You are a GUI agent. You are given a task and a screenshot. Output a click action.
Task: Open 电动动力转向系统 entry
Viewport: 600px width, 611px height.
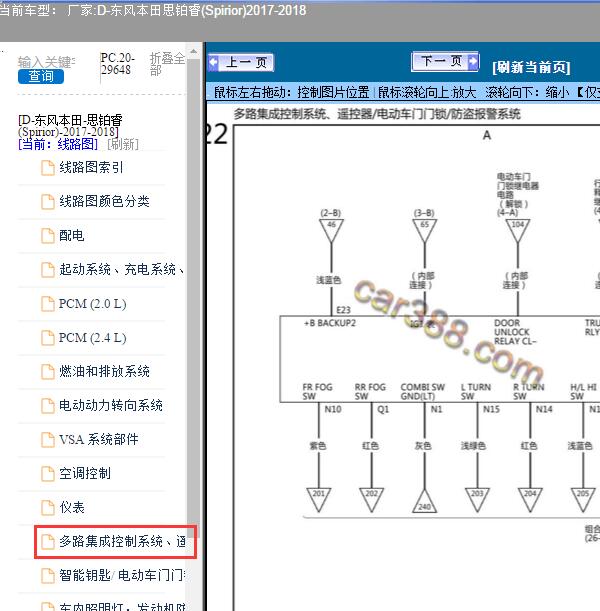pos(111,405)
